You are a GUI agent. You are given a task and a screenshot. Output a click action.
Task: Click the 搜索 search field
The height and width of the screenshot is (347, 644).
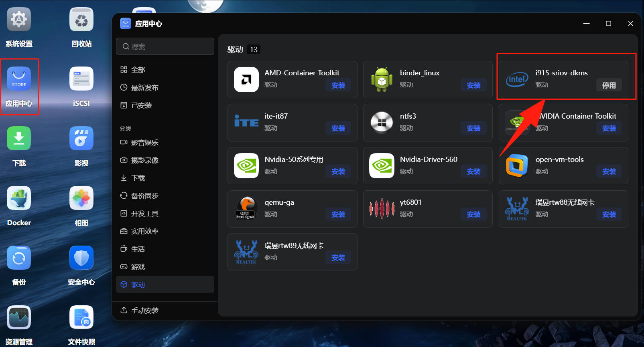[165, 46]
